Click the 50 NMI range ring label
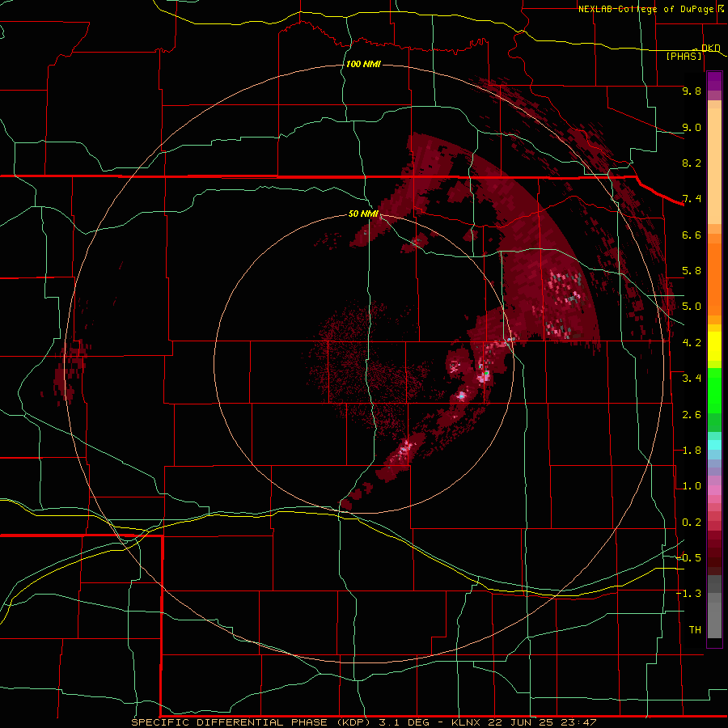Viewport: 728px width, 728px height. coord(363,214)
